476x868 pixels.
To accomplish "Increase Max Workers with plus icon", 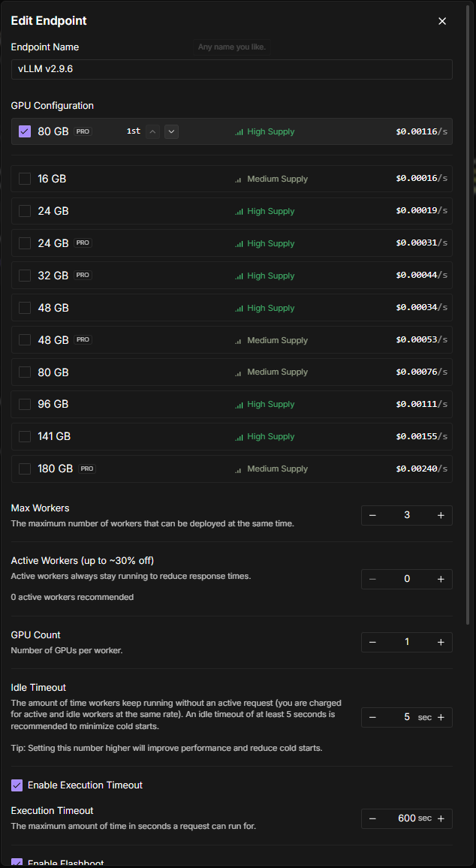I will point(441,515).
